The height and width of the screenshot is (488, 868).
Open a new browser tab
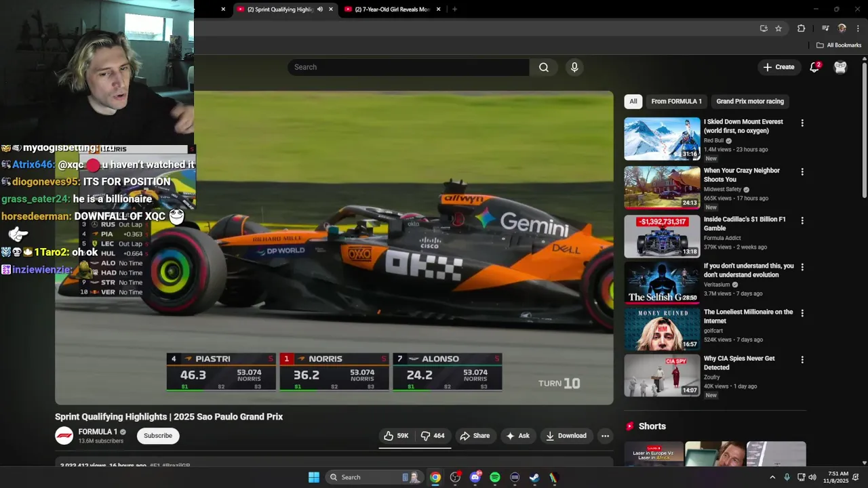coord(454,9)
